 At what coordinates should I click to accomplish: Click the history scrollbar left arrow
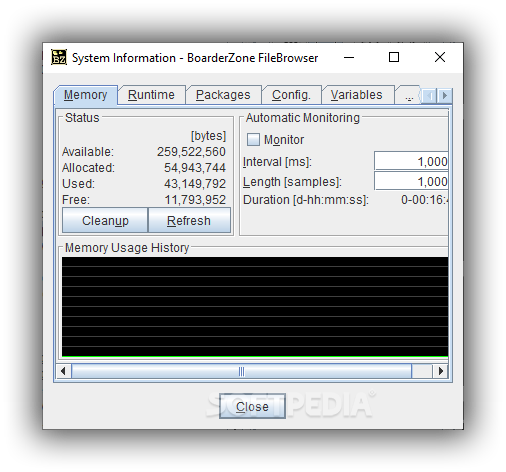click(63, 371)
